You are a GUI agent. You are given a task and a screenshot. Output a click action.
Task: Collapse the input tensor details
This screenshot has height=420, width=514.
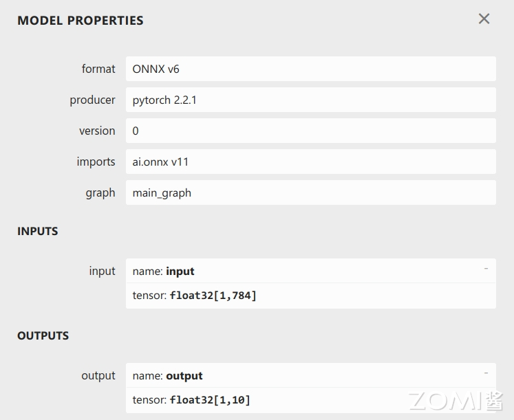[486, 269]
